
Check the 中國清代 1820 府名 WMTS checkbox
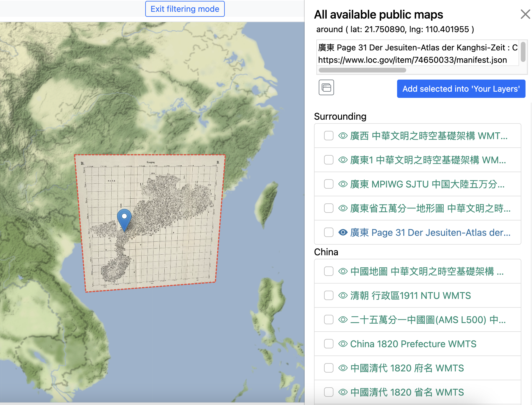point(329,368)
